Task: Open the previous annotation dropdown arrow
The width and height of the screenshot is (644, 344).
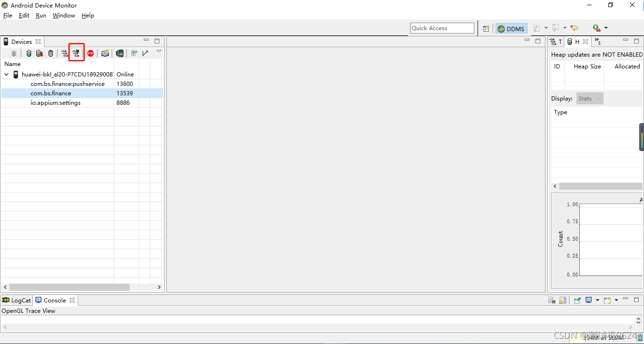Action: point(565,28)
